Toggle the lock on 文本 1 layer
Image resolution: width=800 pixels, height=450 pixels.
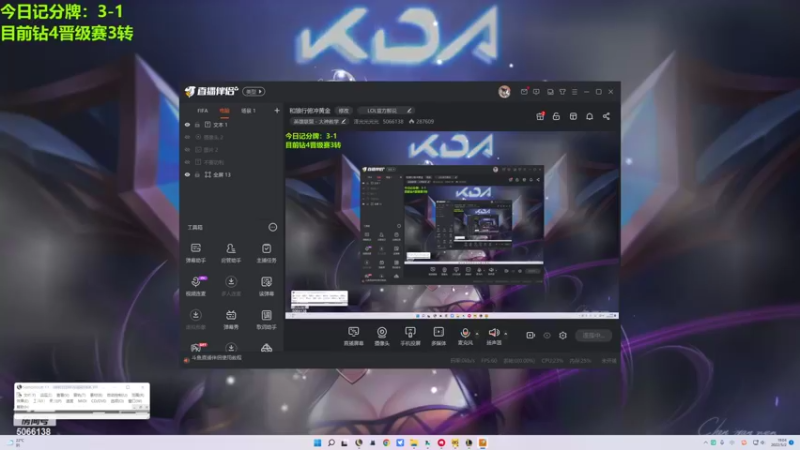coord(197,124)
